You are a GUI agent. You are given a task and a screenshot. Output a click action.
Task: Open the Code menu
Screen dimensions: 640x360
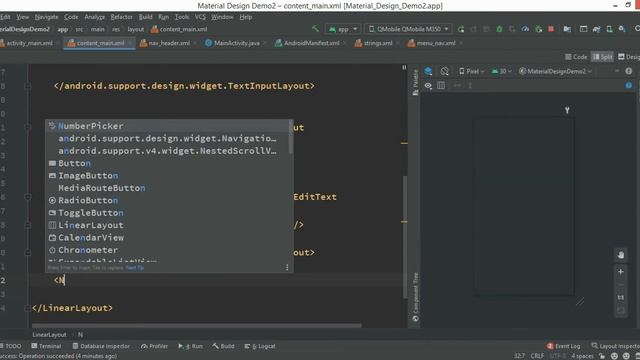click(71, 17)
